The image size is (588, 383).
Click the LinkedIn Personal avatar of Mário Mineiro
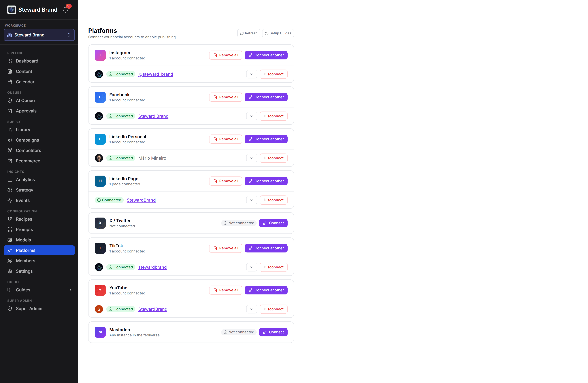point(99,158)
